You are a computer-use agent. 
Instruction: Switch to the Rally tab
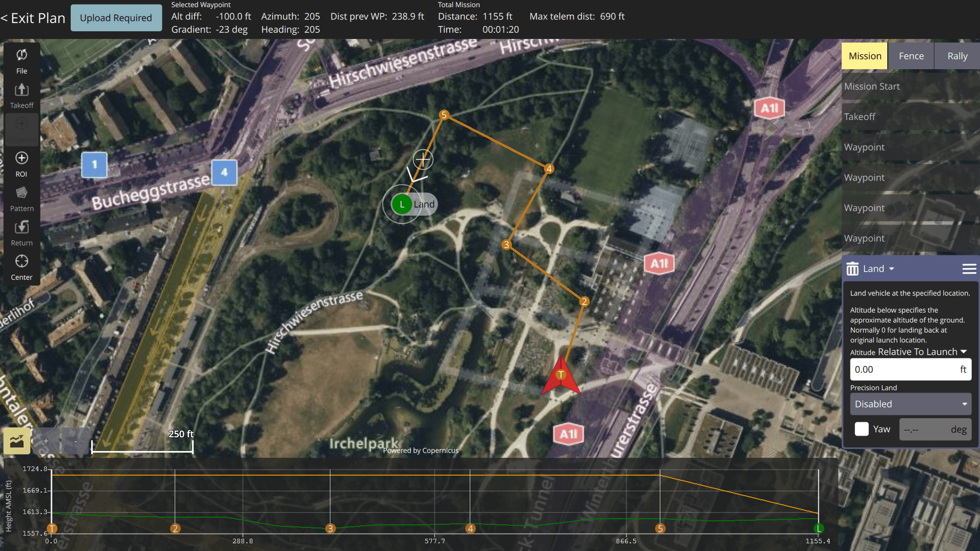coord(956,55)
